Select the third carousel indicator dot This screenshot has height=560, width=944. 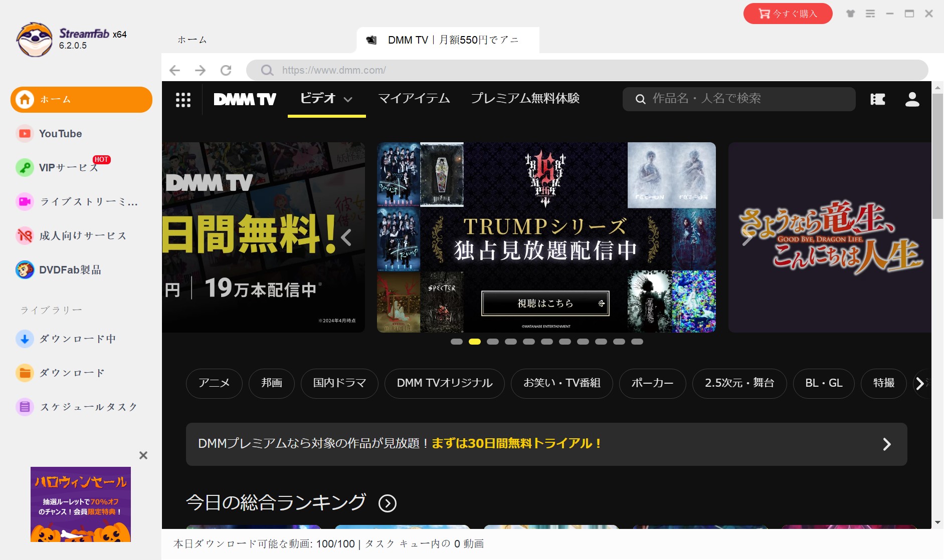click(493, 342)
